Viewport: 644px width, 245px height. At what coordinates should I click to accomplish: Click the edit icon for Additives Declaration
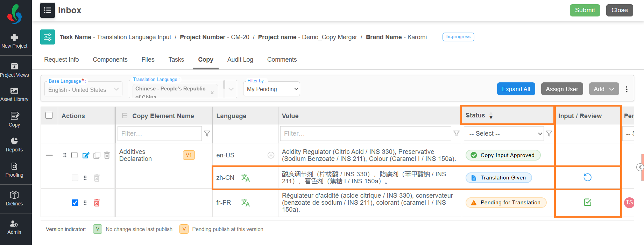coord(86,155)
